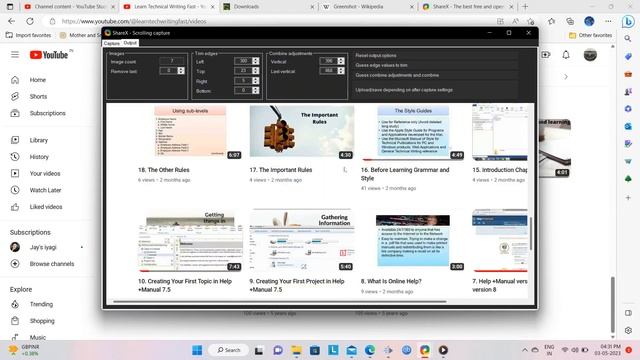Viewport: 640px width, 360px height.
Task: Click ShareX preview vertical scrollbar
Action: click(531, 234)
